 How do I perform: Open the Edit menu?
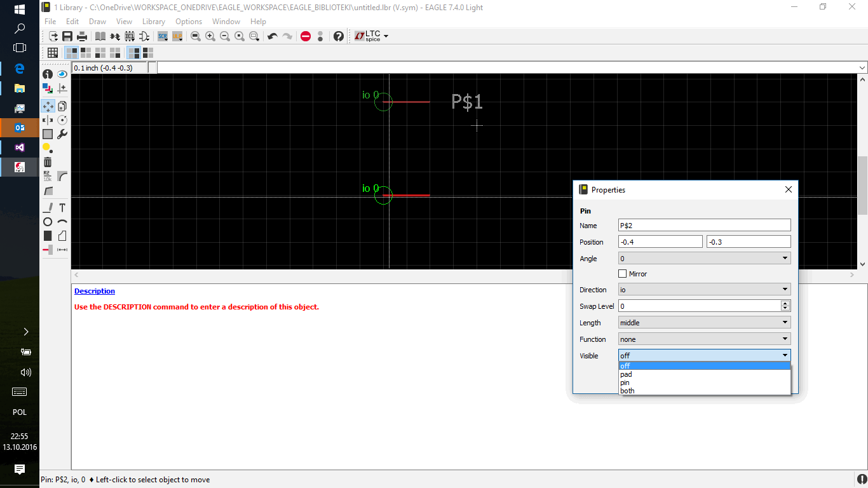coord(72,22)
